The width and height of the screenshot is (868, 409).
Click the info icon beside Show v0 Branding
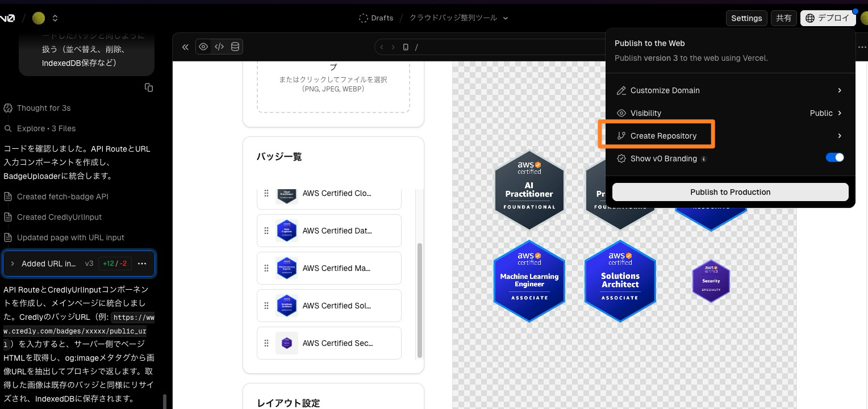click(x=704, y=159)
